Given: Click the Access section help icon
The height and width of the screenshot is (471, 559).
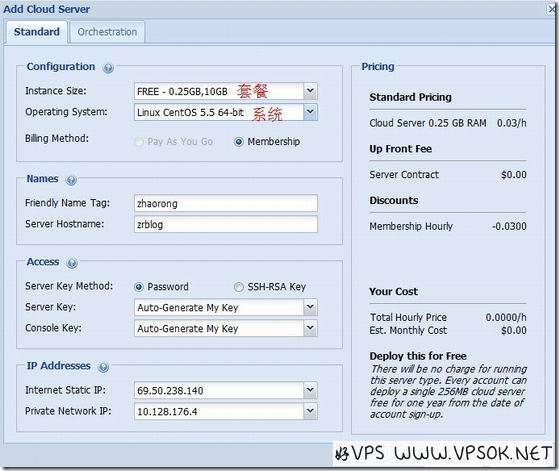Looking at the screenshot, I should [72, 263].
